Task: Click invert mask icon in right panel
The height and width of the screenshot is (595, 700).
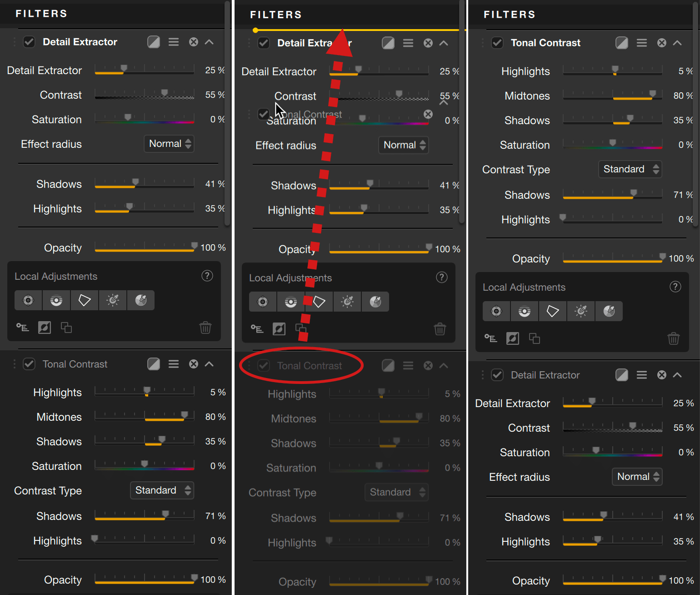Action: click(513, 338)
